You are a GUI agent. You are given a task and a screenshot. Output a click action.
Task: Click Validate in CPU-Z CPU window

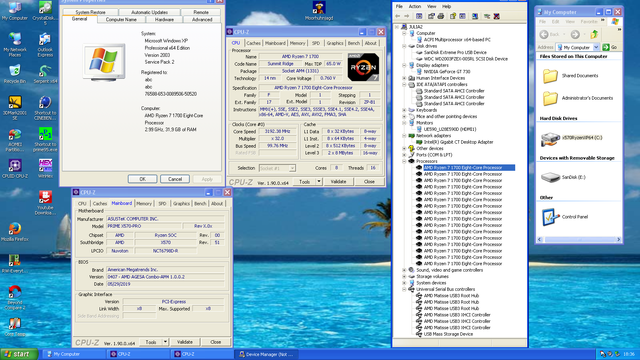tap(338, 182)
